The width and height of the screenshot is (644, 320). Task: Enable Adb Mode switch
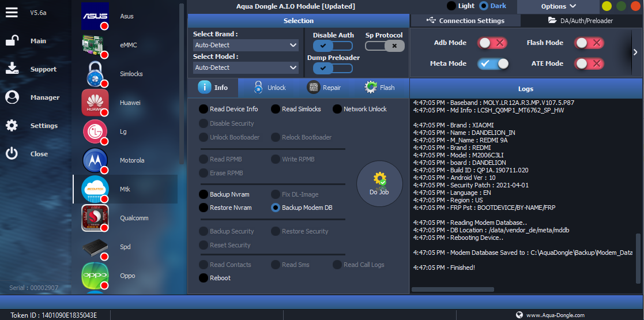click(x=492, y=43)
